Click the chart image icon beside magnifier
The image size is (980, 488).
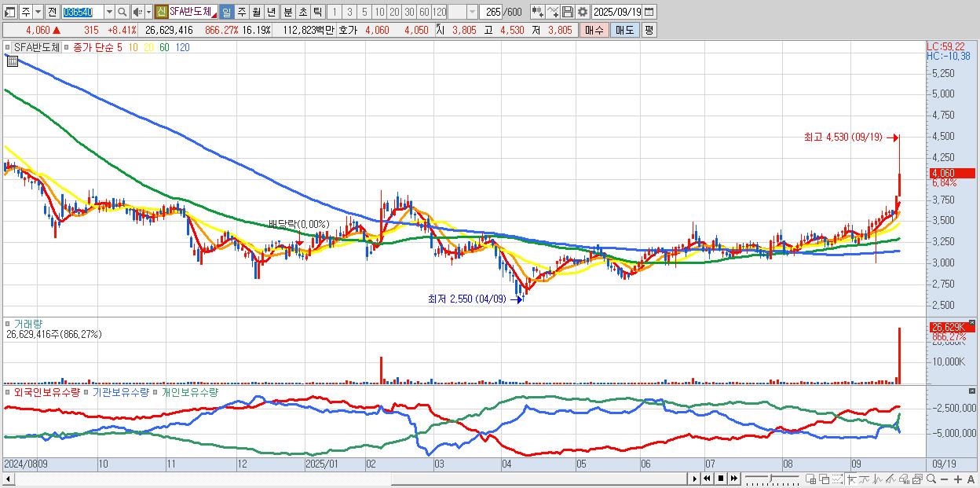(x=917, y=479)
